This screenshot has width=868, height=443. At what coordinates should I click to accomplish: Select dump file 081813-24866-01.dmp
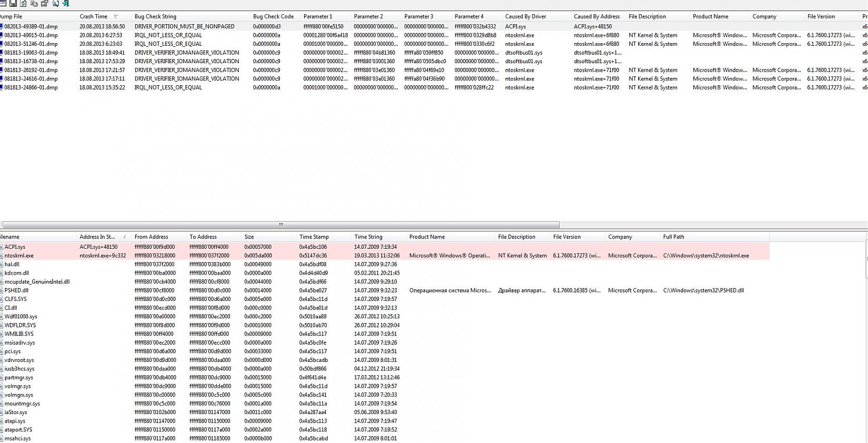point(31,87)
